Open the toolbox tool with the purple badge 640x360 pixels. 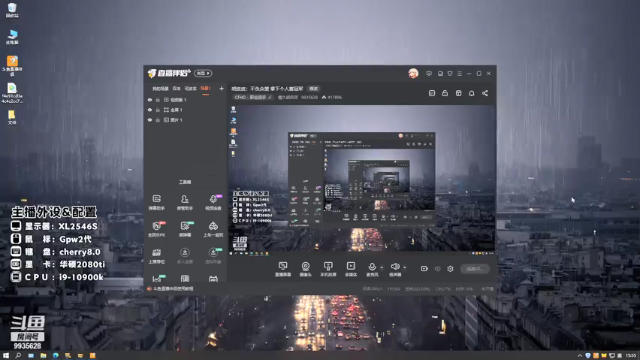[x=213, y=202]
